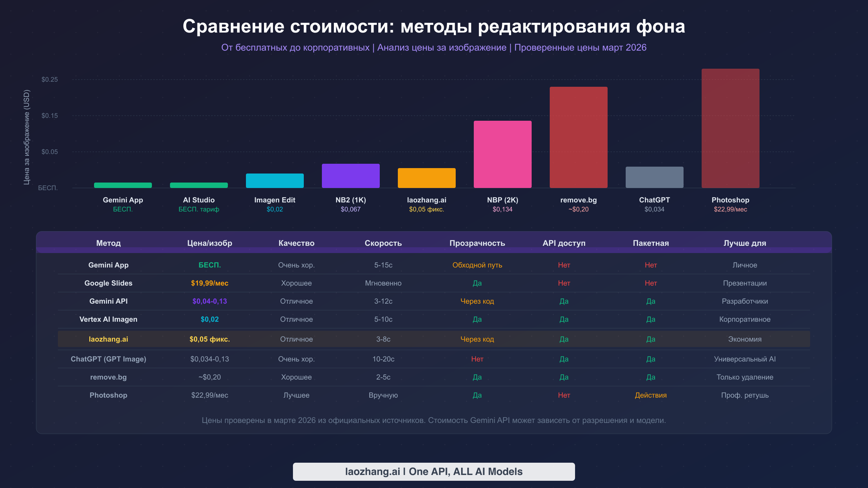Click the БЕСП. тариф label under AI Studio
The height and width of the screenshot is (488, 868).
(198, 209)
